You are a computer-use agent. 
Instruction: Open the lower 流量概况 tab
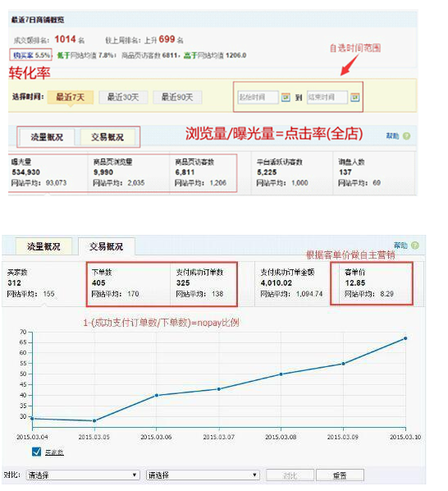[x=43, y=246]
